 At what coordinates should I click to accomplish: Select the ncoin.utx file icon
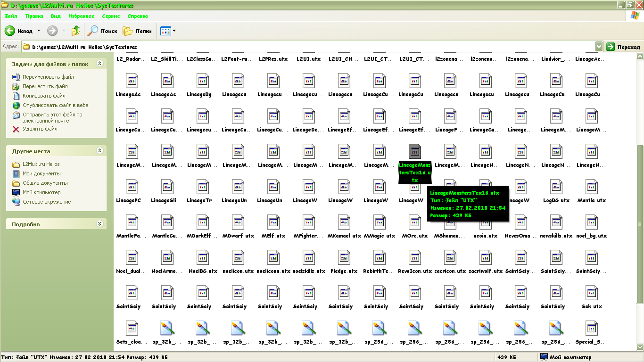pos(486,222)
